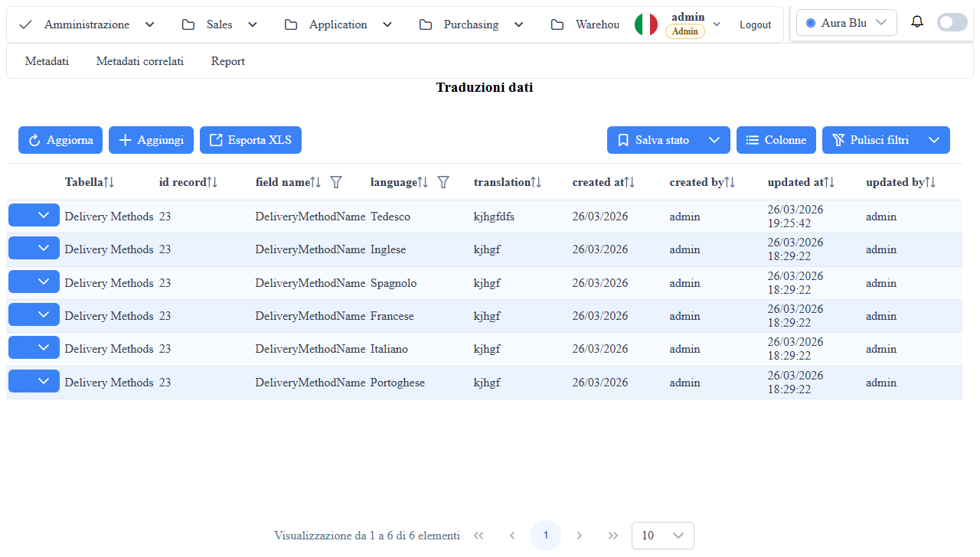This screenshot has width=980, height=557.
Task: Sort by created by column arrows
Action: click(730, 182)
